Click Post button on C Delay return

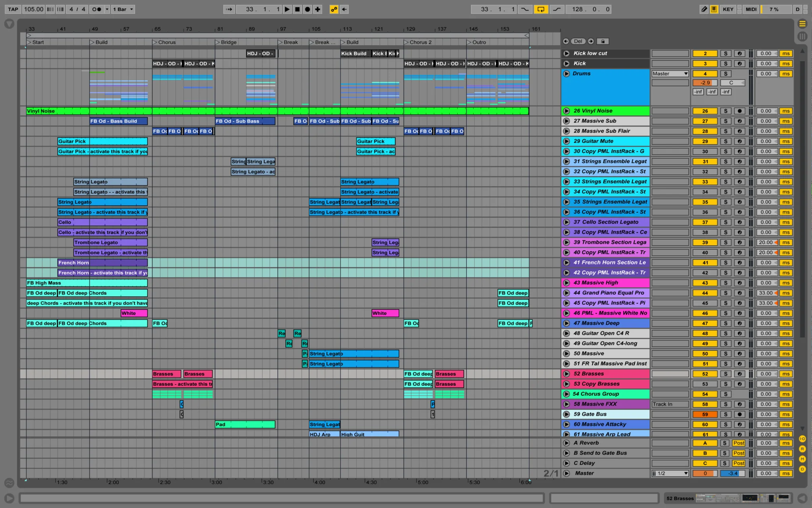click(739, 463)
